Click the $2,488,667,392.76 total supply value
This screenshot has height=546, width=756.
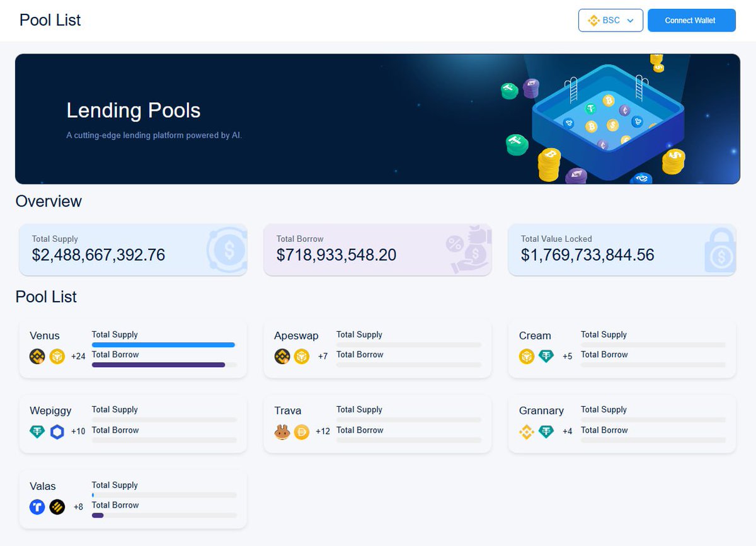pyautogui.click(x=98, y=254)
